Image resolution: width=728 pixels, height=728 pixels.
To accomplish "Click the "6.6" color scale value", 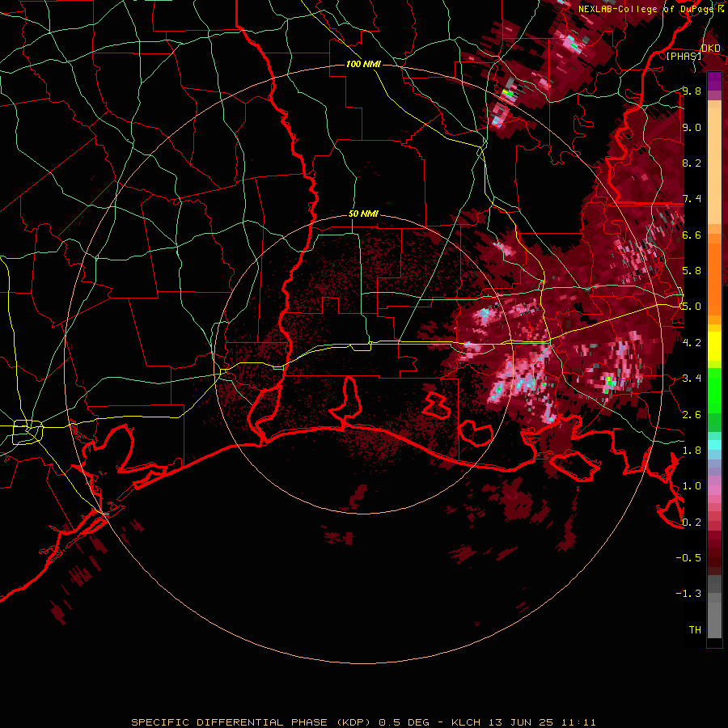I will click(x=692, y=235).
